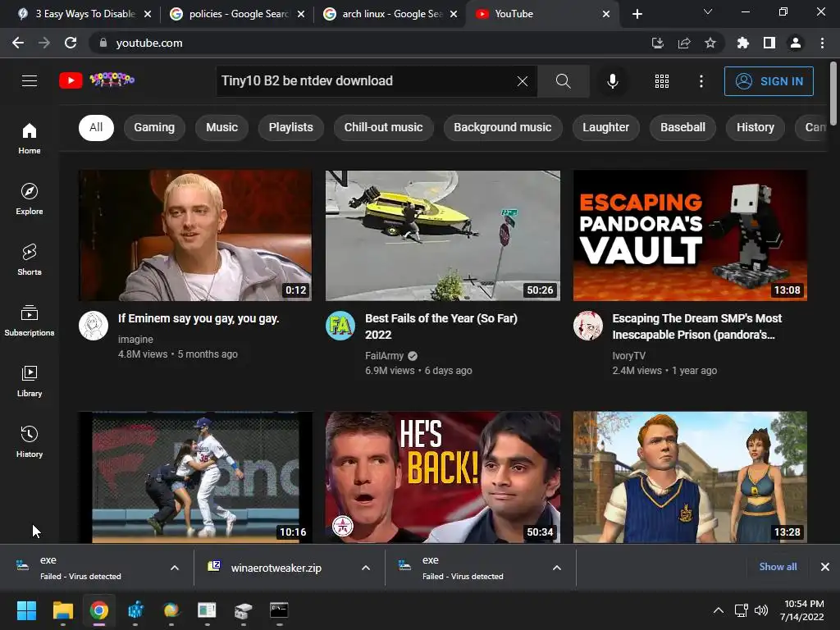
Task: Expand options for second failed exe download
Action: pyautogui.click(x=557, y=568)
